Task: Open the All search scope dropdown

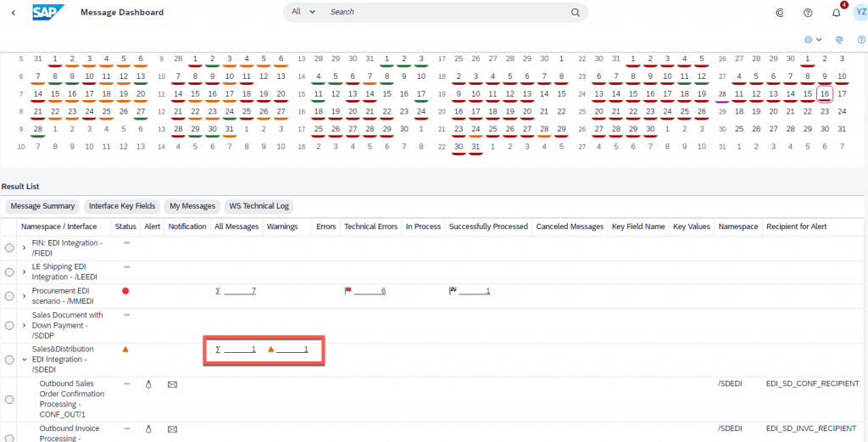Action: click(303, 12)
